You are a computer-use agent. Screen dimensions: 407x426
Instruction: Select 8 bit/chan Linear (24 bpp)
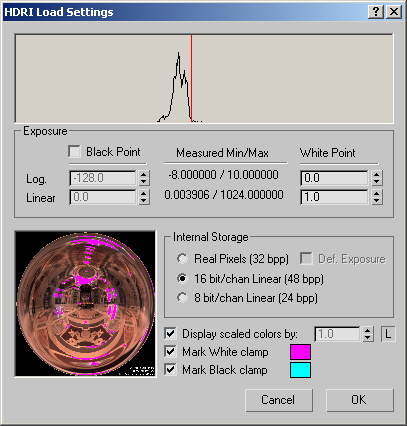point(182,297)
